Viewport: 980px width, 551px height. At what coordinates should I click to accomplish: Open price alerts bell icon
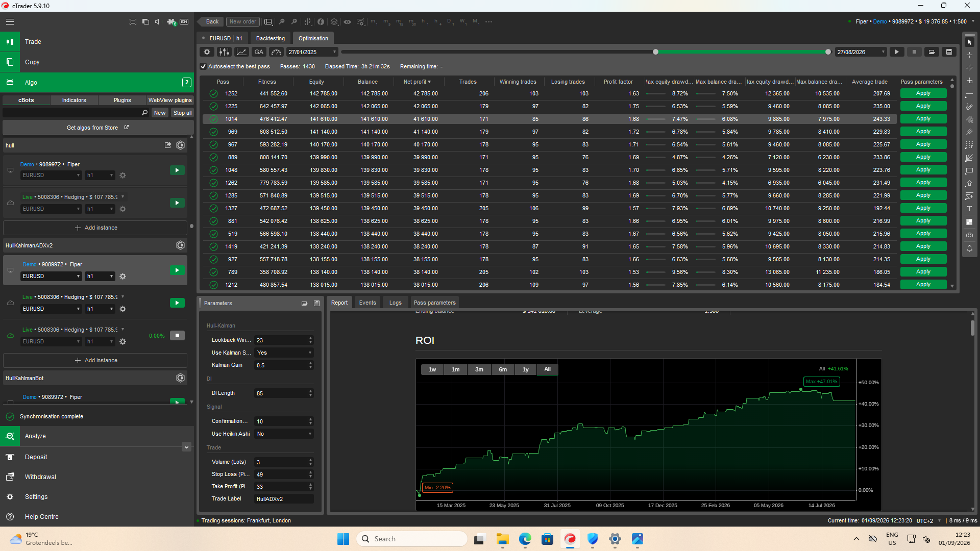click(970, 248)
